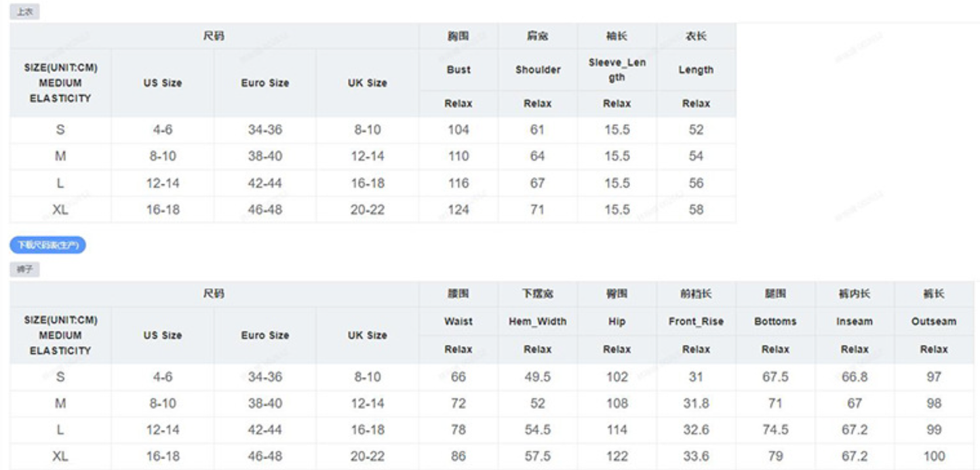Select the 上衣 tag above the first table
980x470 pixels.
(x=24, y=12)
